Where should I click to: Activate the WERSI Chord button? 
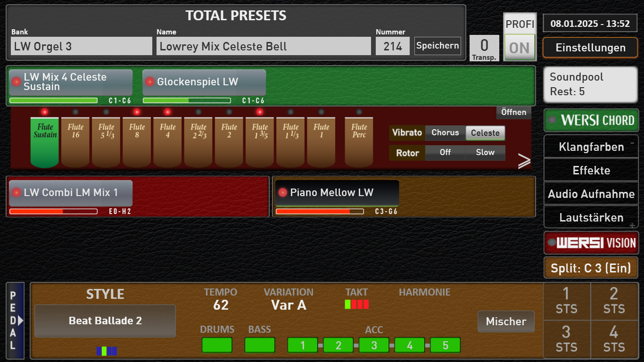[x=591, y=120]
